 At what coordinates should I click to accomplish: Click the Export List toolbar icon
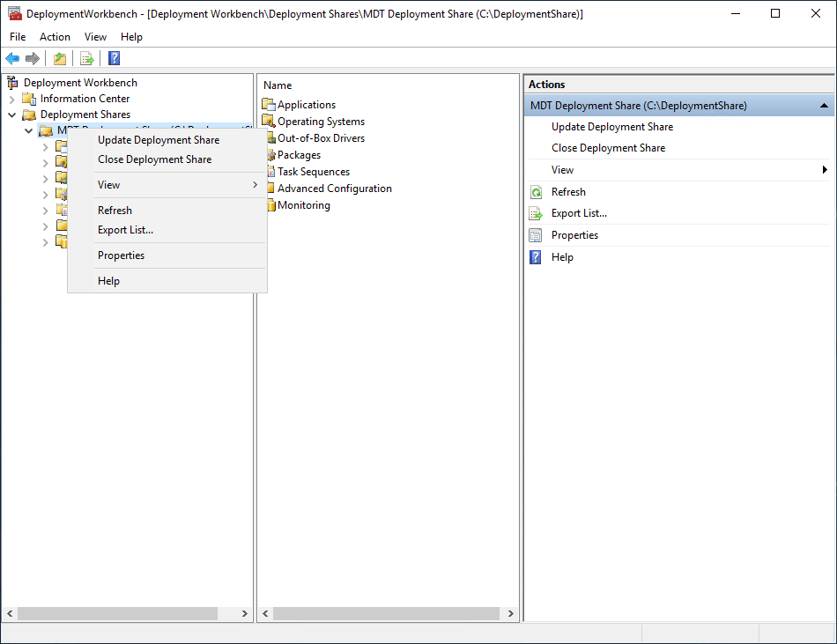pyautogui.click(x=86, y=58)
